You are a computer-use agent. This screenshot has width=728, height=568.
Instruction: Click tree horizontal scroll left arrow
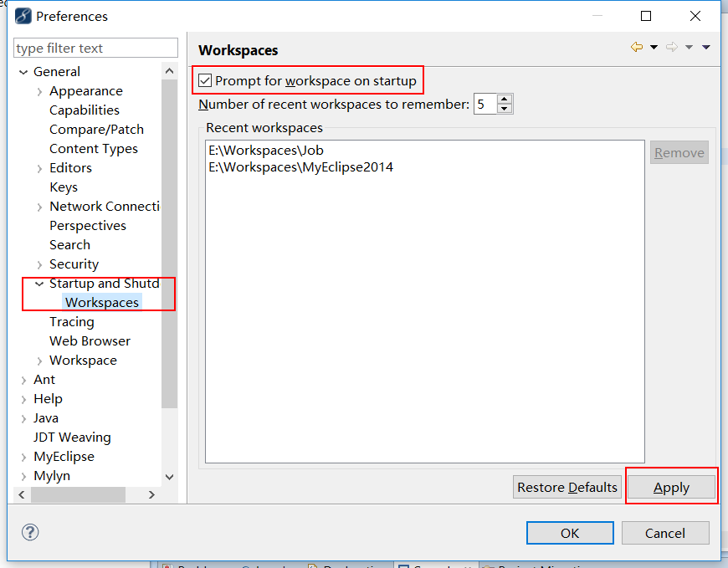pyautogui.click(x=22, y=494)
